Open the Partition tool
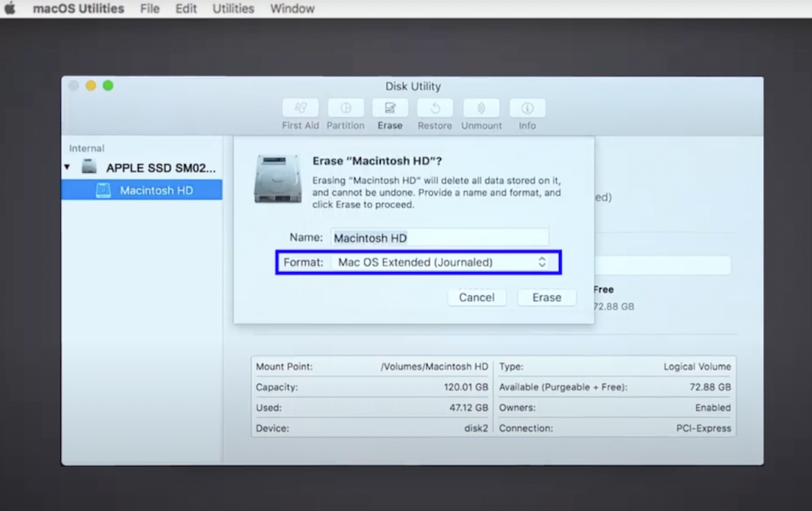 pos(346,108)
